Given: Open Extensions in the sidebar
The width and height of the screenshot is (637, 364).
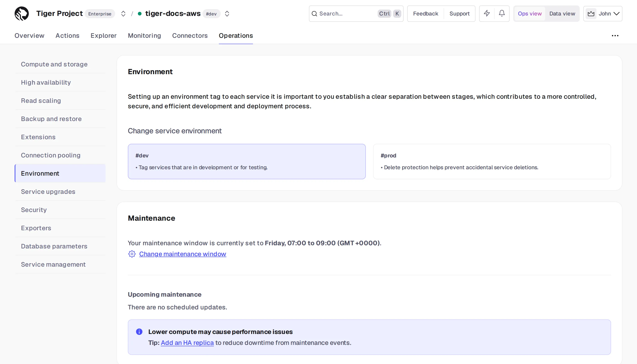Looking at the screenshot, I should point(60,137).
